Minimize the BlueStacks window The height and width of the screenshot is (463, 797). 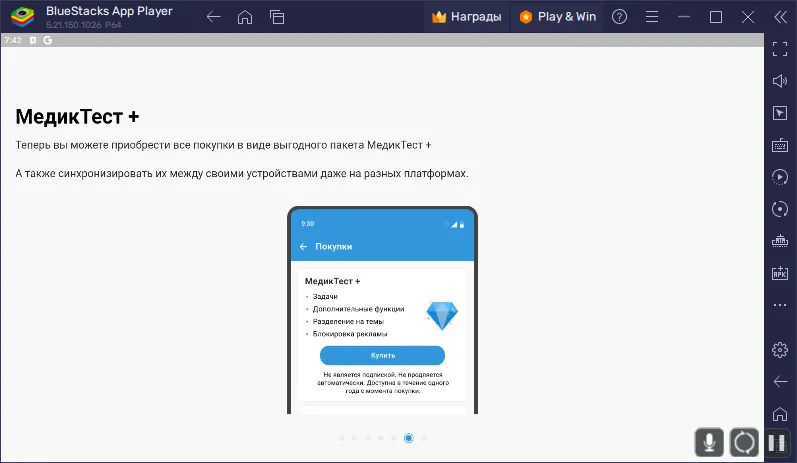point(684,17)
